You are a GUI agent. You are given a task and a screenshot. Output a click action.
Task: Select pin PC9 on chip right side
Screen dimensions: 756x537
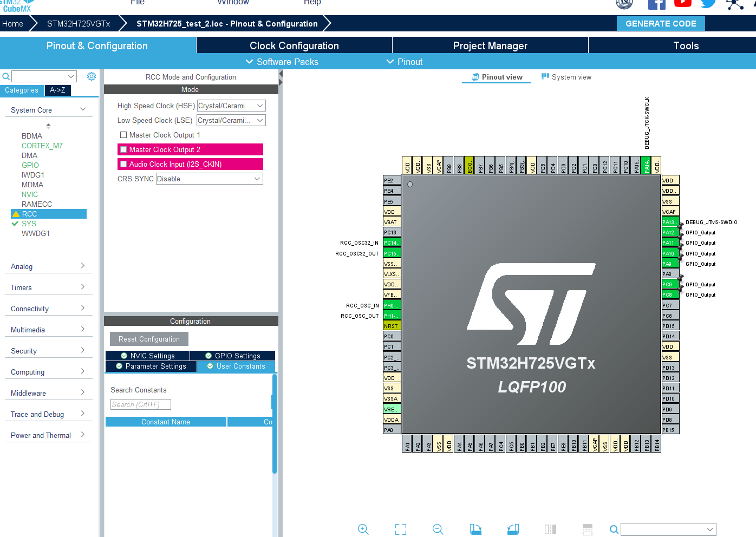point(670,284)
